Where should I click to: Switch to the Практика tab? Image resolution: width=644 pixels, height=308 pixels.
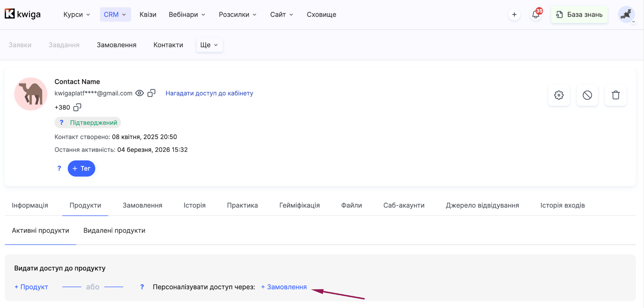(242, 205)
